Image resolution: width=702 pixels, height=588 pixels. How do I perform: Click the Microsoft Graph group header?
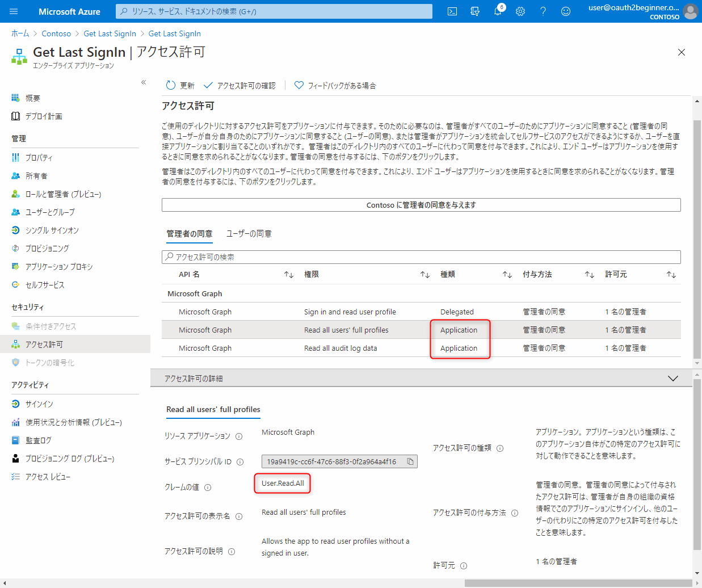(x=195, y=293)
